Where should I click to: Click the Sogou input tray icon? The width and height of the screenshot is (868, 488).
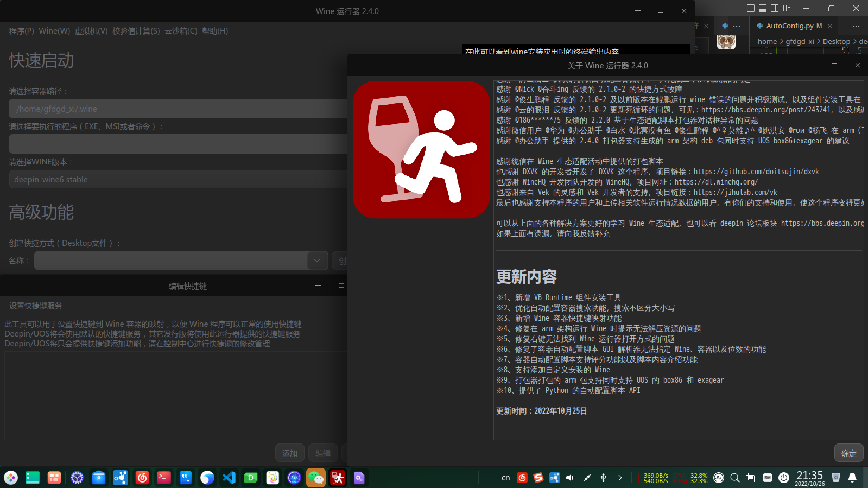pos(538,478)
